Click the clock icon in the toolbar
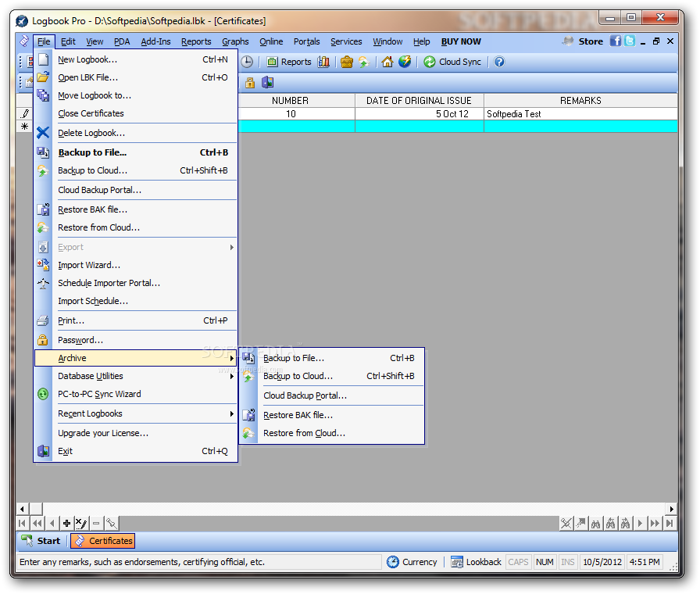The image size is (700, 594). pyautogui.click(x=247, y=62)
